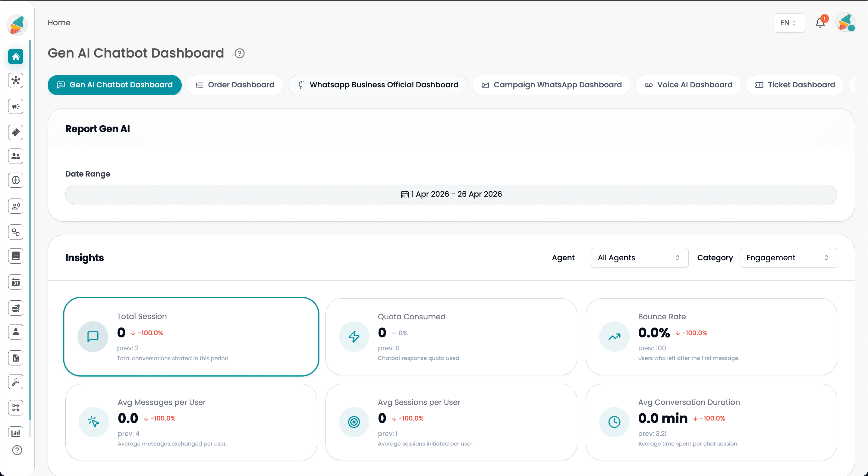Open the notifications bell

[820, 23]
